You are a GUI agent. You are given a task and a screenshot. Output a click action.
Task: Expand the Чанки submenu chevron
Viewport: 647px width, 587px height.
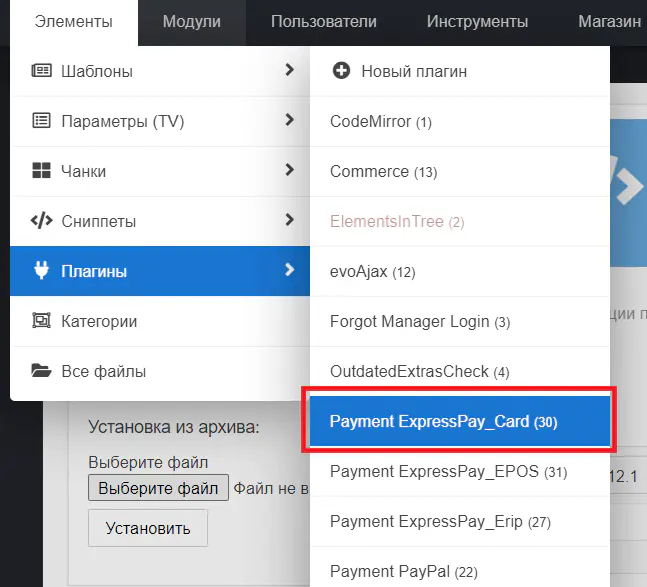coord(289,170)
